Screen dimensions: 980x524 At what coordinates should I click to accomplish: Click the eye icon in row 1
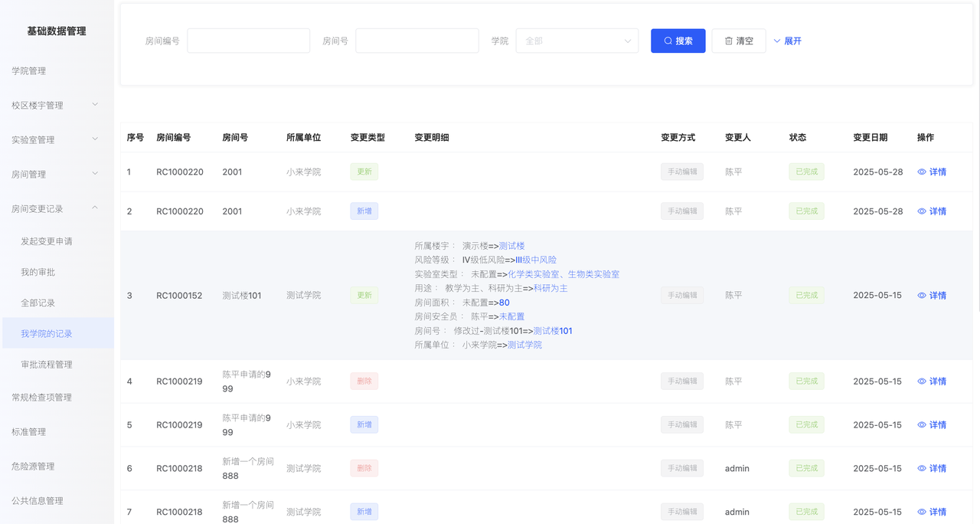click(x=922, y=172)
